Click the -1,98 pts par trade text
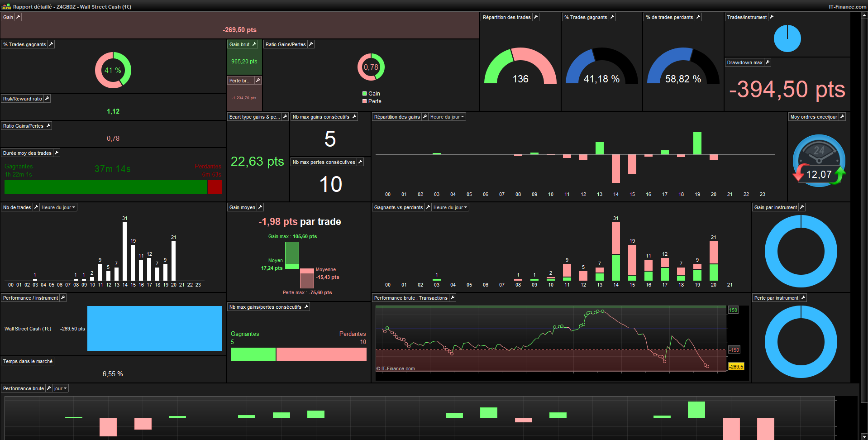 (x=300, y=222)
